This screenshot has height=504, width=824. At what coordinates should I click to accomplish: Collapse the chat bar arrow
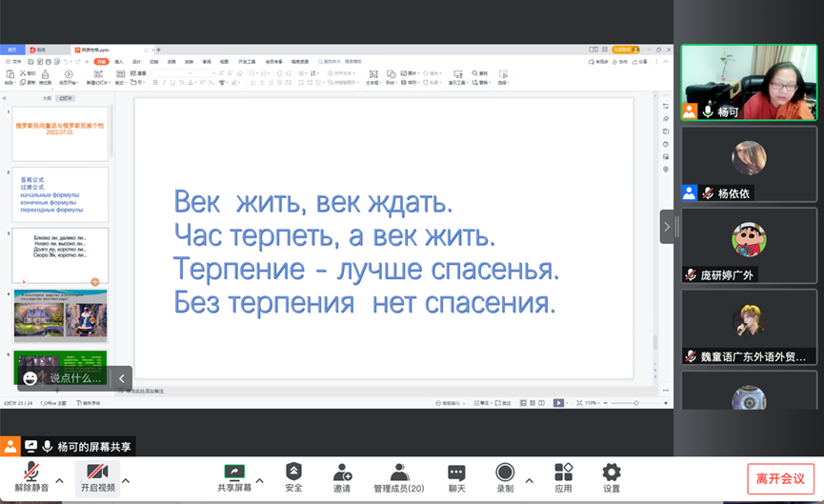coord(121,378)
